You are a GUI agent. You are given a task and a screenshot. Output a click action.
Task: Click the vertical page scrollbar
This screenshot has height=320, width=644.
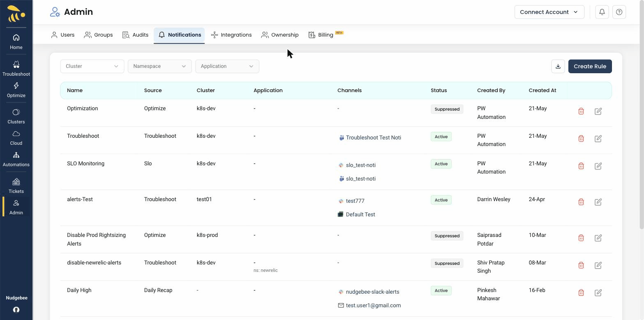(x=642, y=115)
